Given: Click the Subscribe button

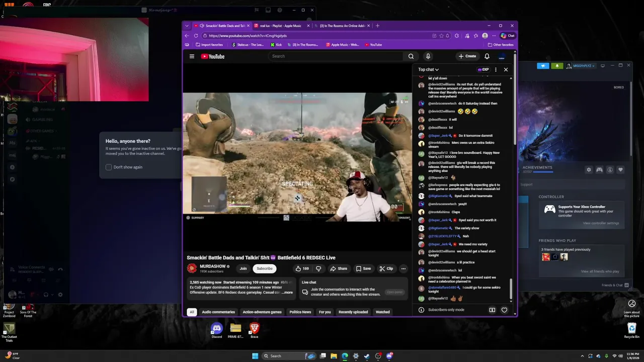Looking at the screenshot, I should [264, 268].
